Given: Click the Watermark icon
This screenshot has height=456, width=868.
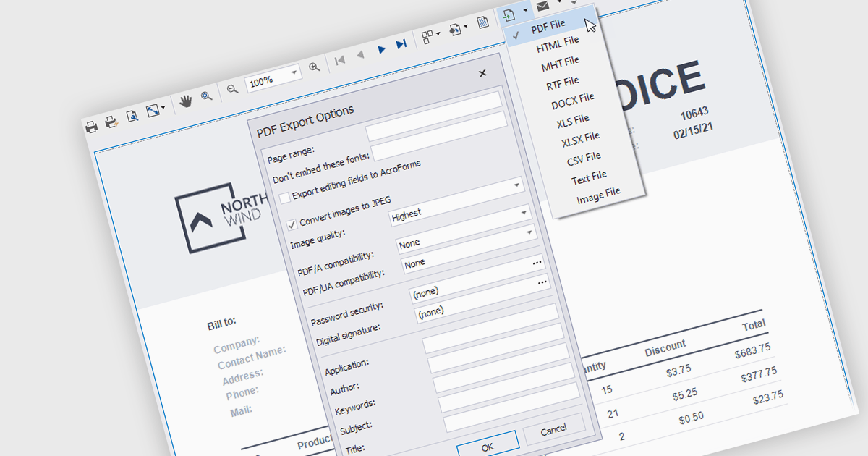Looking at the screenshot, I should point(482,24).
